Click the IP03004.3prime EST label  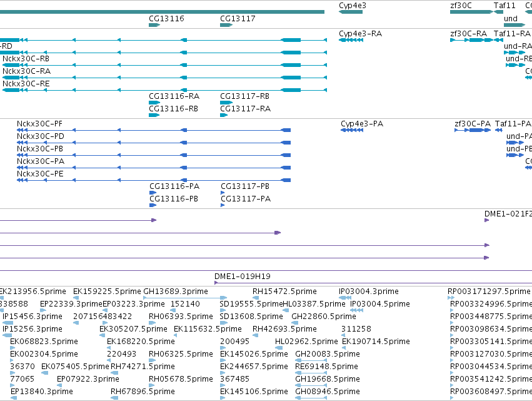click(x=369, y=292)
